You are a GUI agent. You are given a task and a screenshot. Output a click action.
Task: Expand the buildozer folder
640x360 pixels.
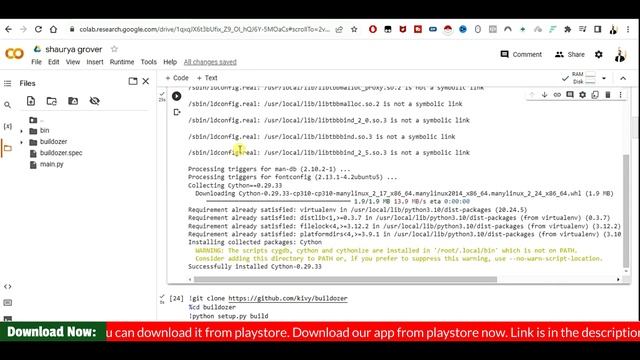pyautogui.click(x=22, y=142)
